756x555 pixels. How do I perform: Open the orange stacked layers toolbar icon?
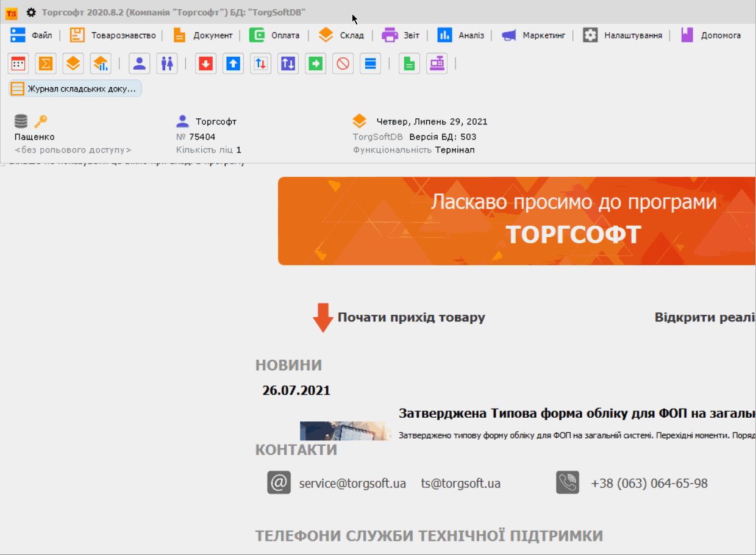tap(73, 63)
